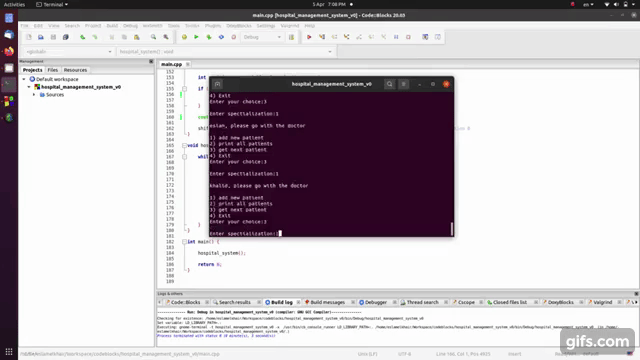The image size is (640, 360).
Task: Collapse the fold marker at line 155
Action: pos(184,89)
